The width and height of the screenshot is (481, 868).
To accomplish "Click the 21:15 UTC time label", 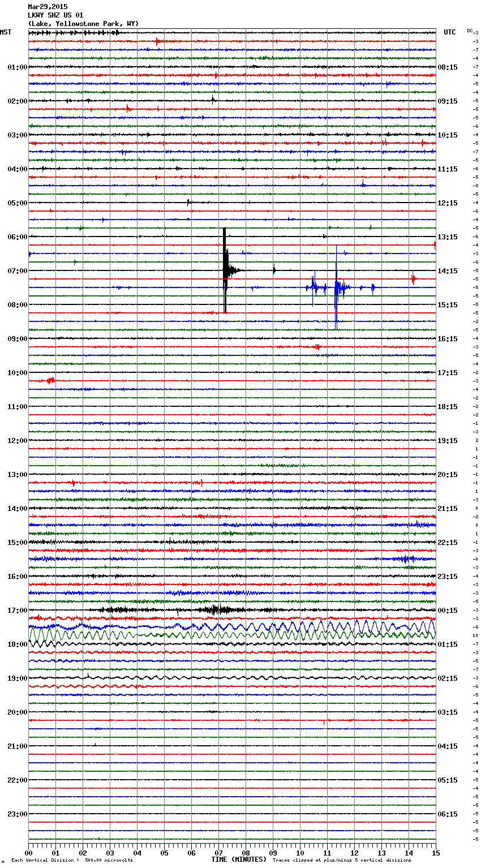I will [448, 509].
